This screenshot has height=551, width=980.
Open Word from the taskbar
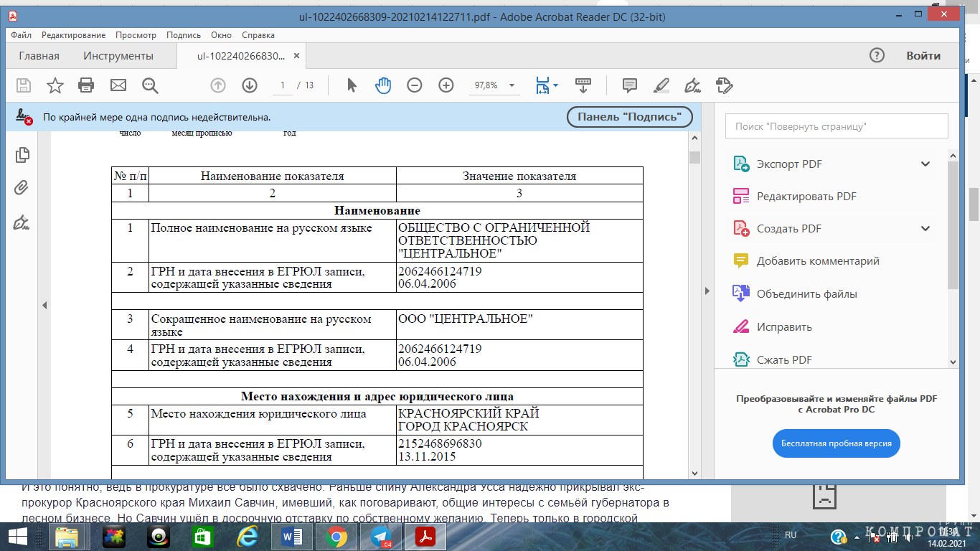click(293, 536)
